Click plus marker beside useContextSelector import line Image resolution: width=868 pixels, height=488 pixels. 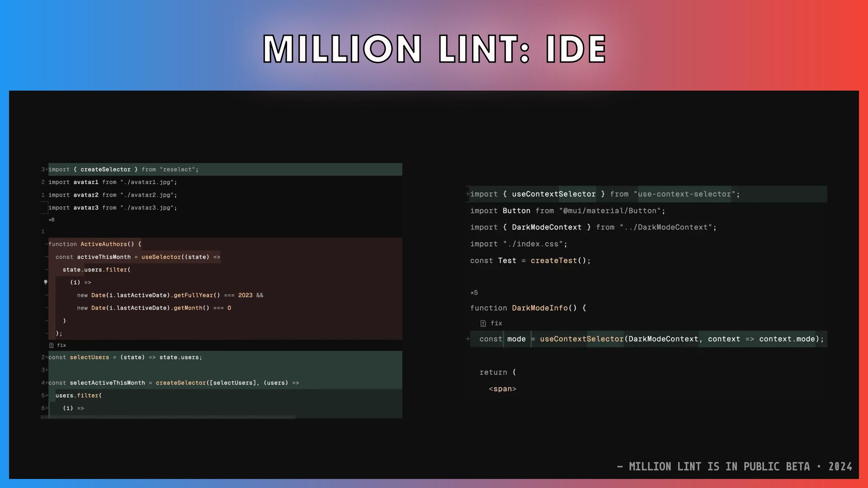[x=467, y=194]
